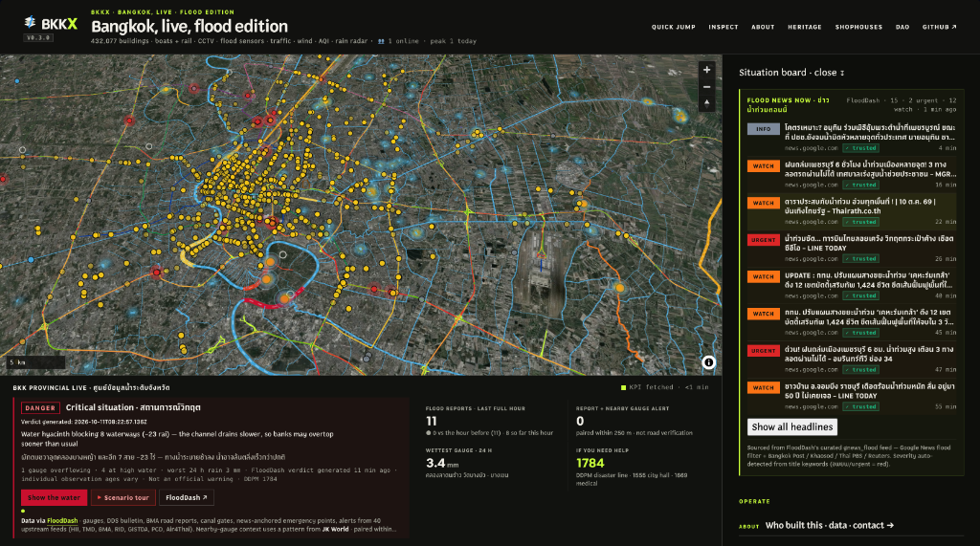
Task: Click the online users icon in header
Action: [381, 41]
